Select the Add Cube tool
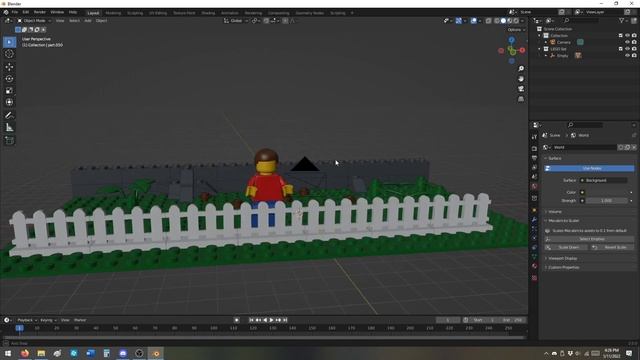Viewport: 640px width, 360px height. pos(9,140)
